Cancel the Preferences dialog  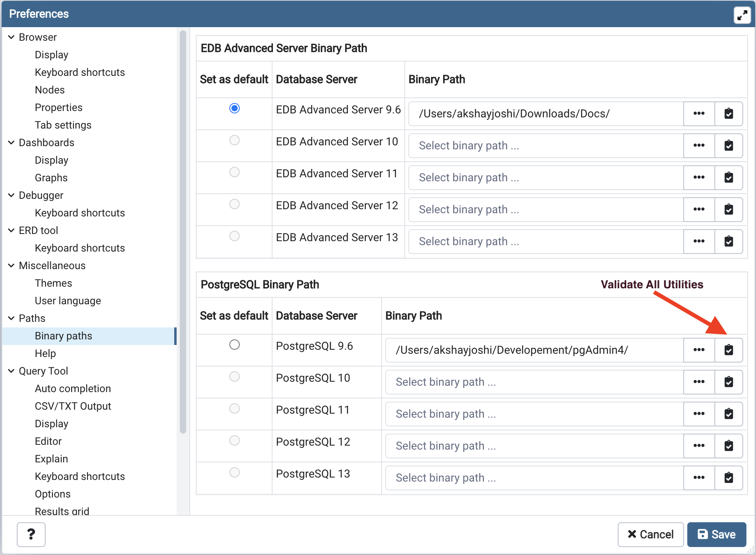click(651, 534)
